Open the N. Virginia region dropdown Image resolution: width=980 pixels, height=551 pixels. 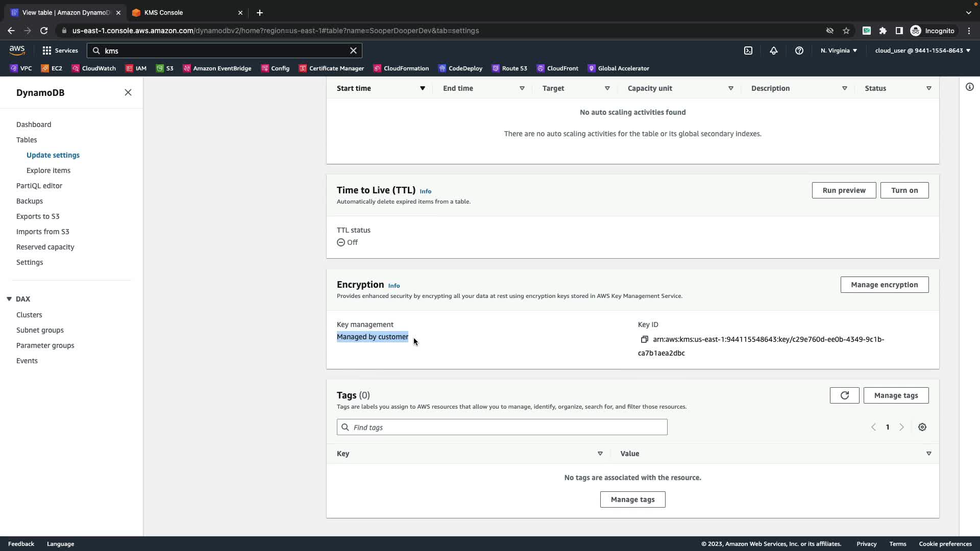click(839, 51)
